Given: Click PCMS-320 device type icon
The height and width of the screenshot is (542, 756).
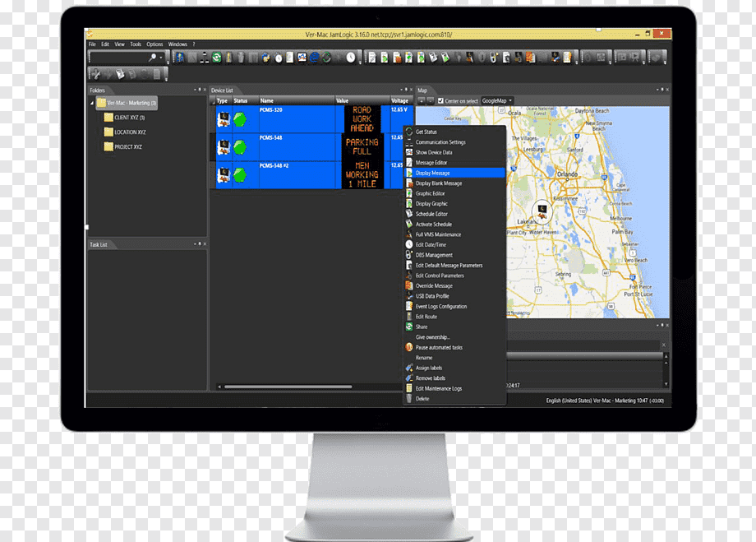Looking at the screenshot, I should tap(224, 119).
